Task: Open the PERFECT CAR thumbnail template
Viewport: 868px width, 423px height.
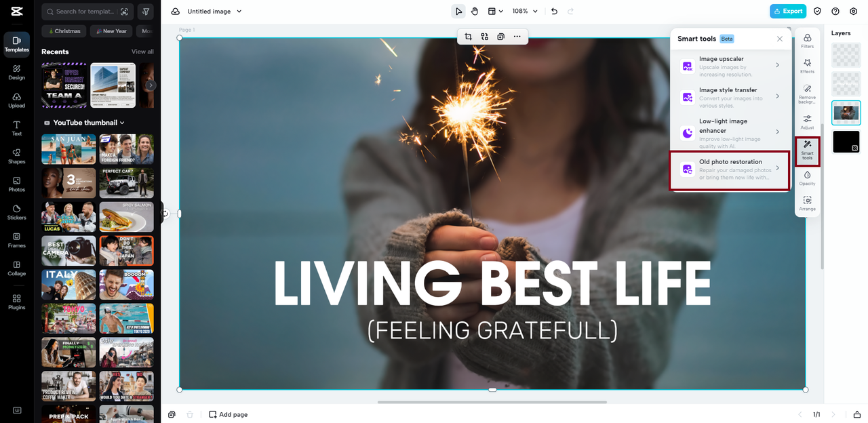Action: [x=127, y=183]
